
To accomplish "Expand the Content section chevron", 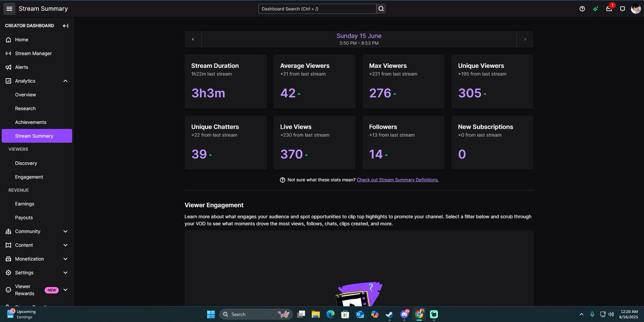I will click(65, 245).
